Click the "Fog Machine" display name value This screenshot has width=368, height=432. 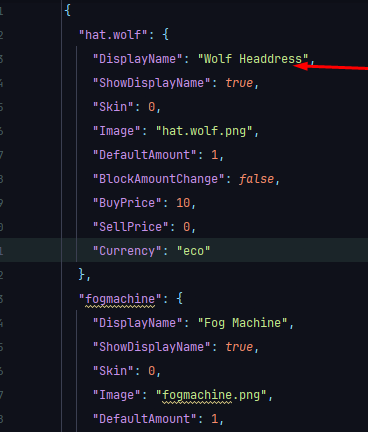(243, 323)
